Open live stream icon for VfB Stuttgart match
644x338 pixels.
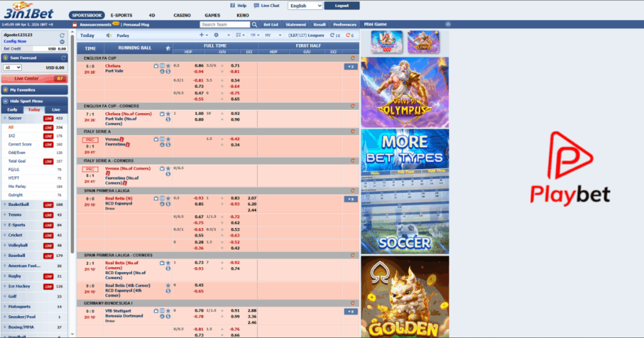point(156,311)
